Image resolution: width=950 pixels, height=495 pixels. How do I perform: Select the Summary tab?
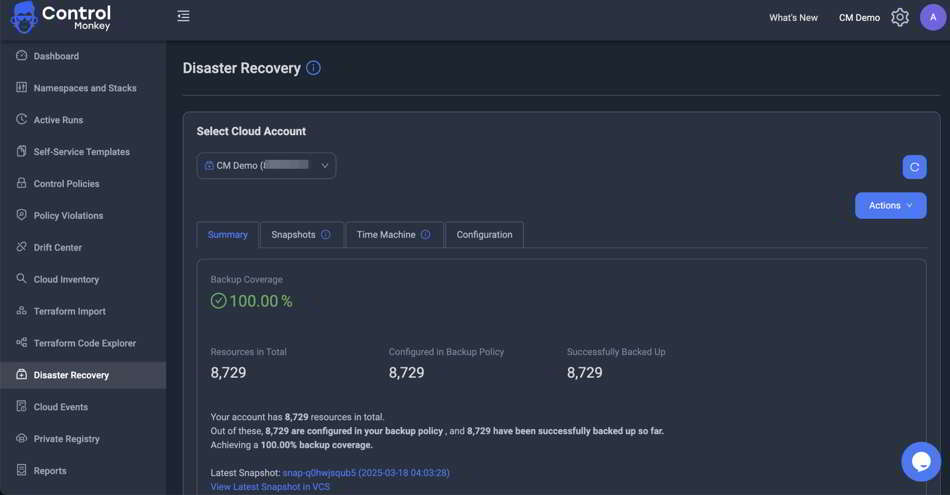[x=227, y=235]
